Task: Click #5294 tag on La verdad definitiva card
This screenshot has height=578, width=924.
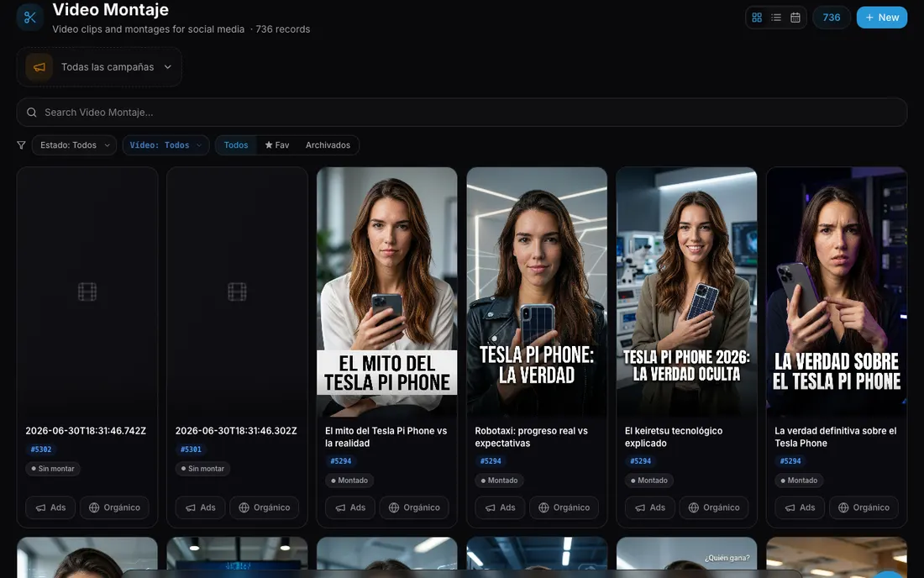Action: 790,461
